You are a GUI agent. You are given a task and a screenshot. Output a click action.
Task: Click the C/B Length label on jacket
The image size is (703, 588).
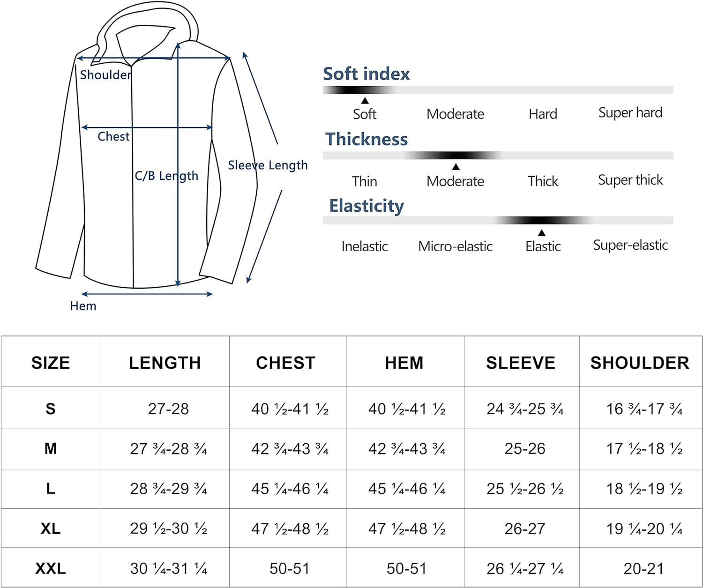click(166, 176)
